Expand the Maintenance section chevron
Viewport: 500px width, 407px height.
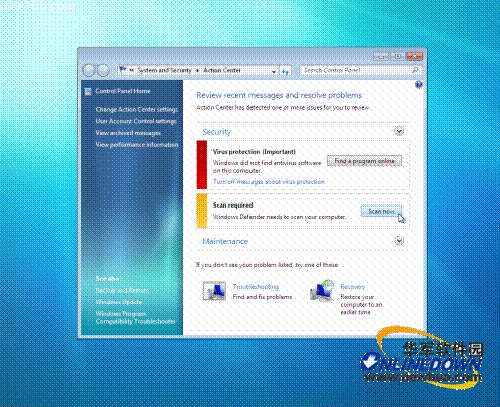(x=399, y=241)
